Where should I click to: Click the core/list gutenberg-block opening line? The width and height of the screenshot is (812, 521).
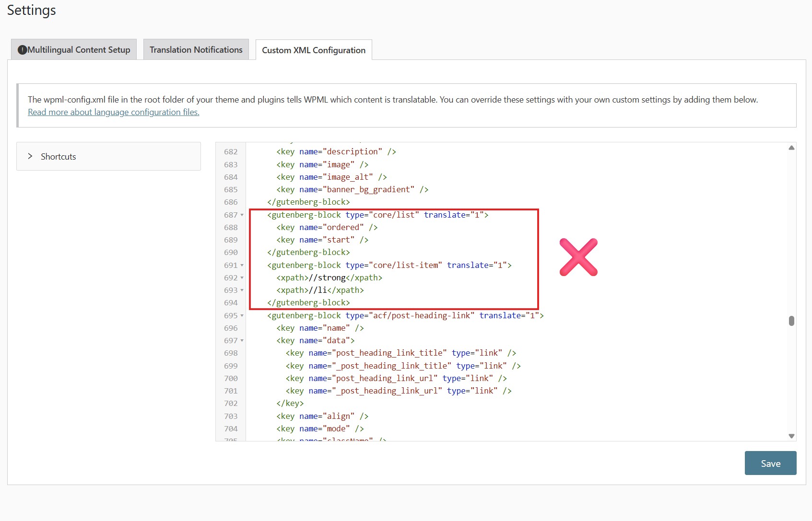[x=378, y=215]
